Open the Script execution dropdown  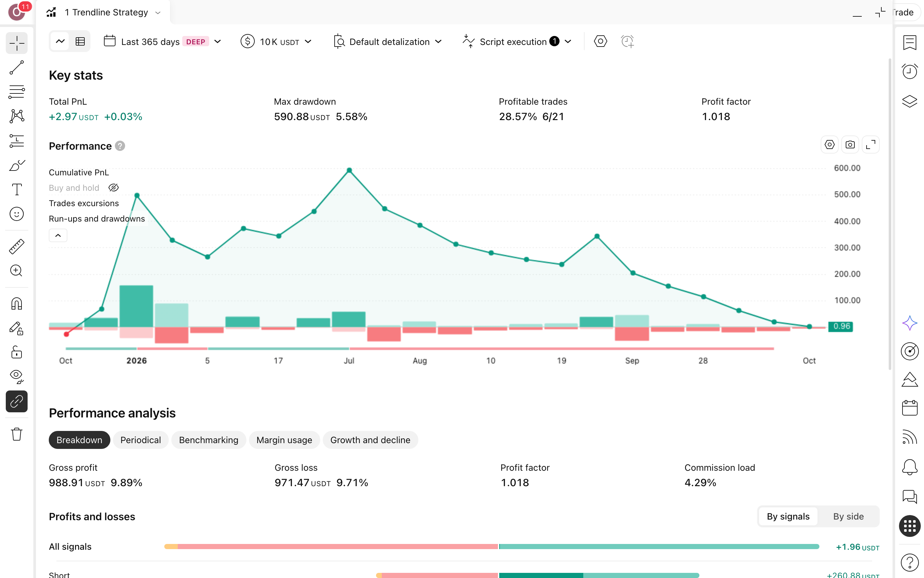pyautogui.click(x=518, y=41)
